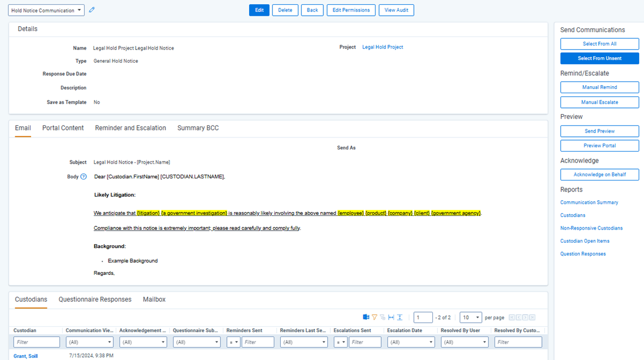This screenshot has width=644, height=360.
Task: Open the Legal Hold Project link
Action: [382, 47]
